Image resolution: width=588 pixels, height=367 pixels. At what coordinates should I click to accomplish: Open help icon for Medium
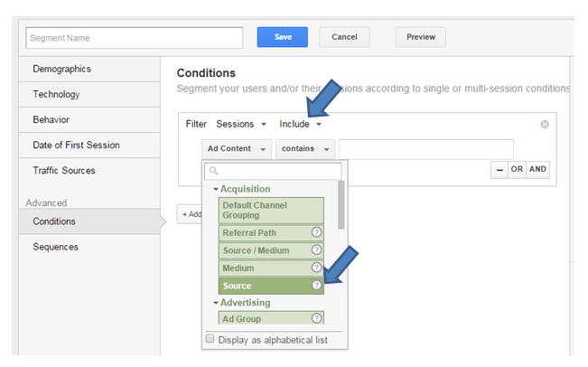click(x=316, y=268)
